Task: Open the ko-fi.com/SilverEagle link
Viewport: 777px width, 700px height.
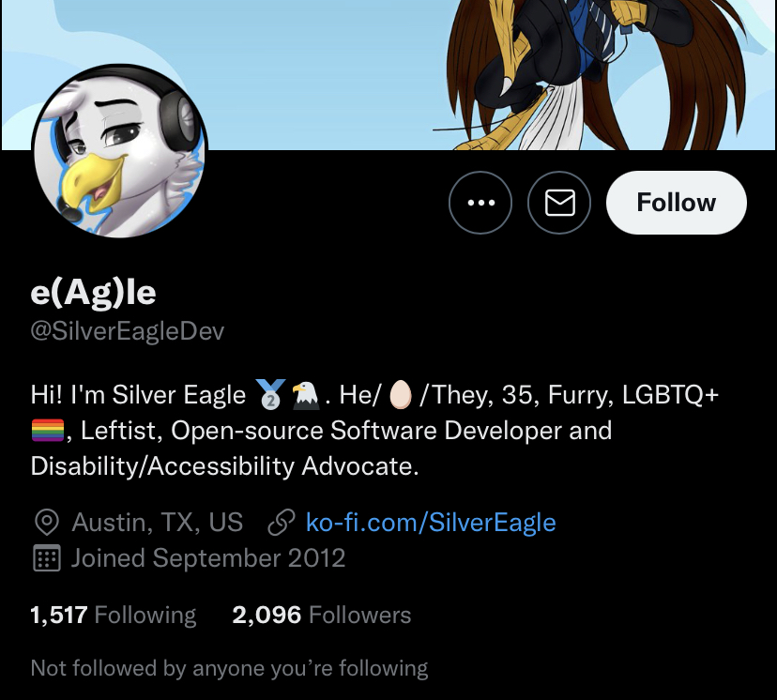Action: pos(431,523)
